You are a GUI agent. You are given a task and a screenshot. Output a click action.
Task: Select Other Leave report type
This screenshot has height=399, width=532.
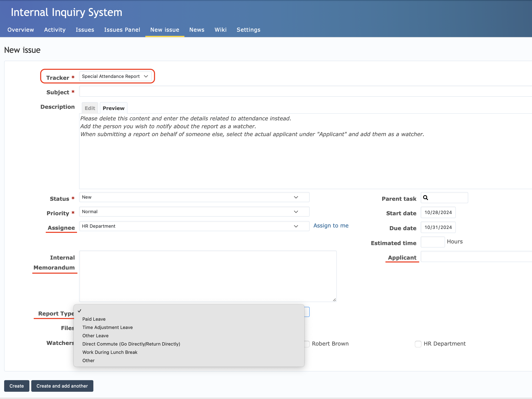point(95,335)
